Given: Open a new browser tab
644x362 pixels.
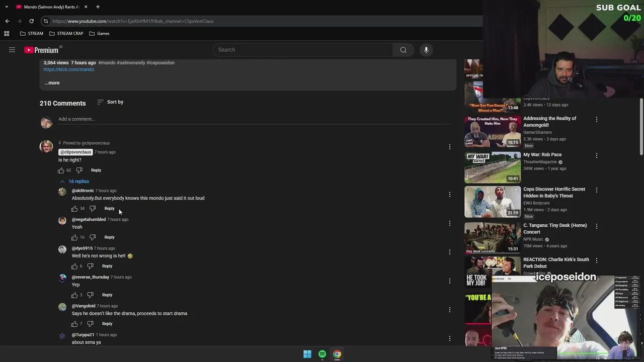Looking at the screenshot, I should (98, 7).
